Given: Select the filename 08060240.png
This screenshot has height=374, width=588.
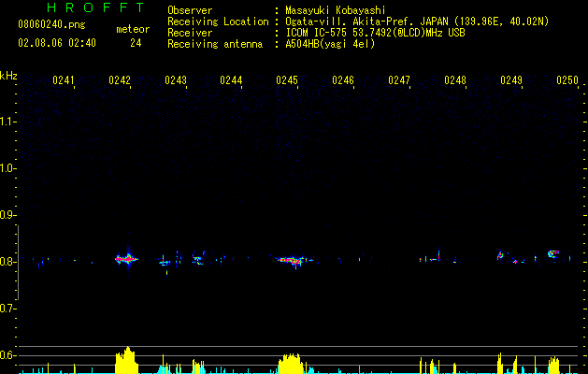Looking at the screenshot, I should 51,25.
